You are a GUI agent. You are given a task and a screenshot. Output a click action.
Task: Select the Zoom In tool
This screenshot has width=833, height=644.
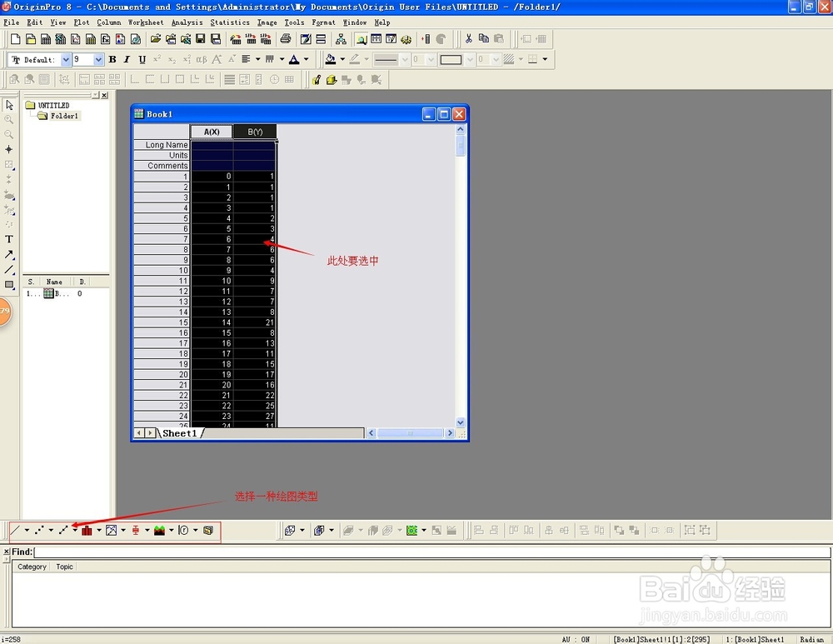[x=9, y=120]
